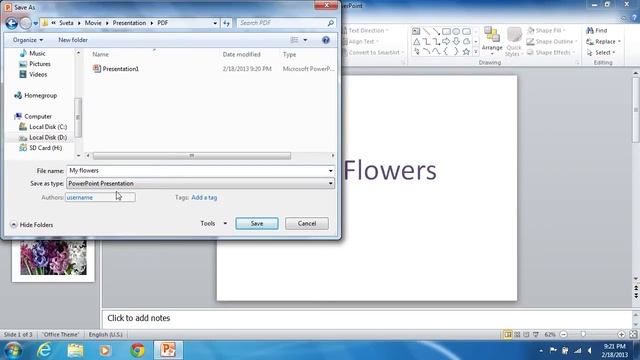Viewport: 640px width, 360px height.
Task: Select the Oval shape in gallery
Action: point(456,31)
